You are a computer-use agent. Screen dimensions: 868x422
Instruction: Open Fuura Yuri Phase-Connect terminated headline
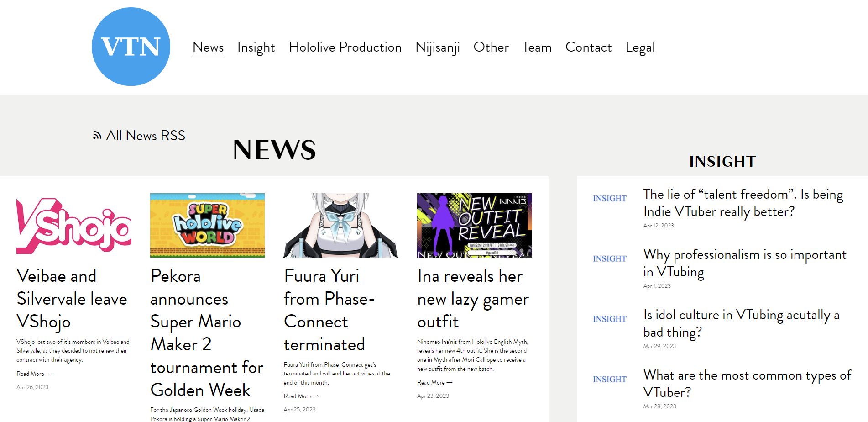point(329,310)
